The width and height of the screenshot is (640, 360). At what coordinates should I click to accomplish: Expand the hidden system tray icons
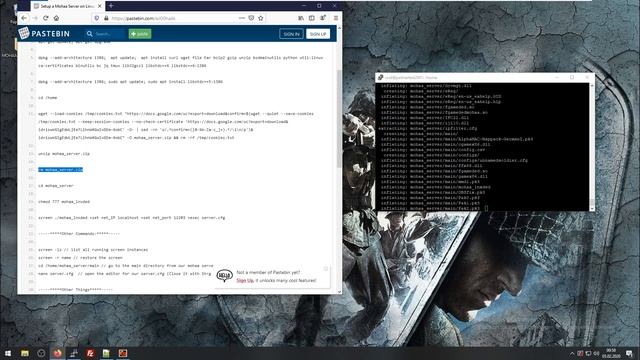(572, 353)
